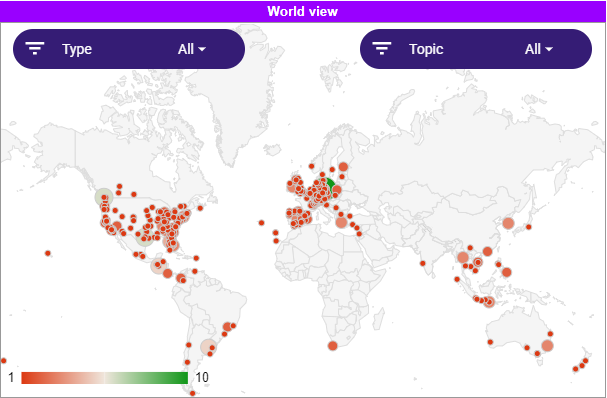Click the South Africa map bubble
The width and height of the screenshot is (607, 398).
pyautogui.click(x=333, y=346)
